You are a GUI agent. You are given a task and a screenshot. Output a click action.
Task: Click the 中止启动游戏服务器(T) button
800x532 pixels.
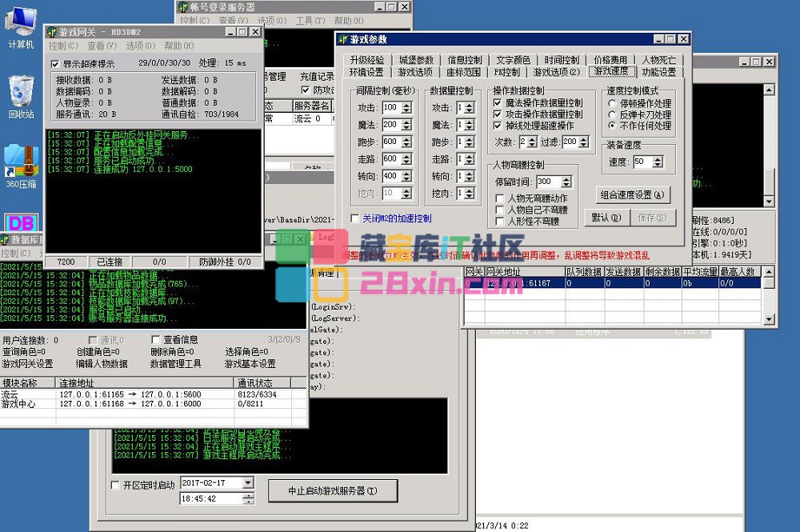tap(333, 490)
